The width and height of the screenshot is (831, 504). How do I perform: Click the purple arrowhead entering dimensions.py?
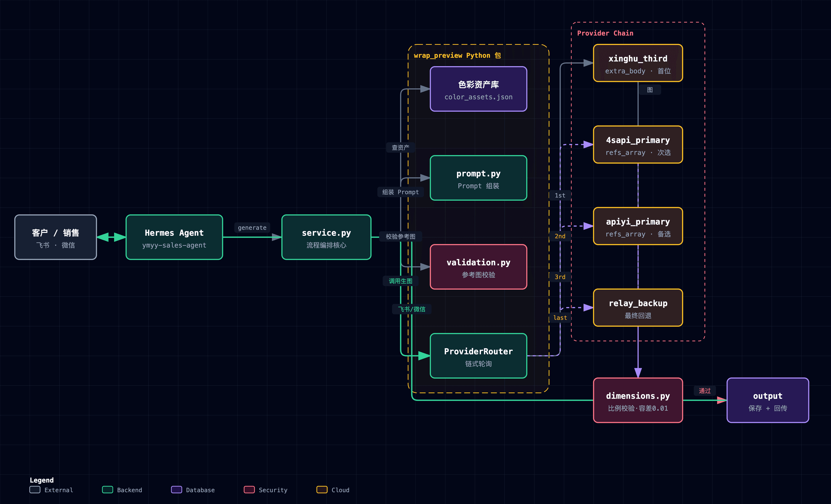click(638, 373)
